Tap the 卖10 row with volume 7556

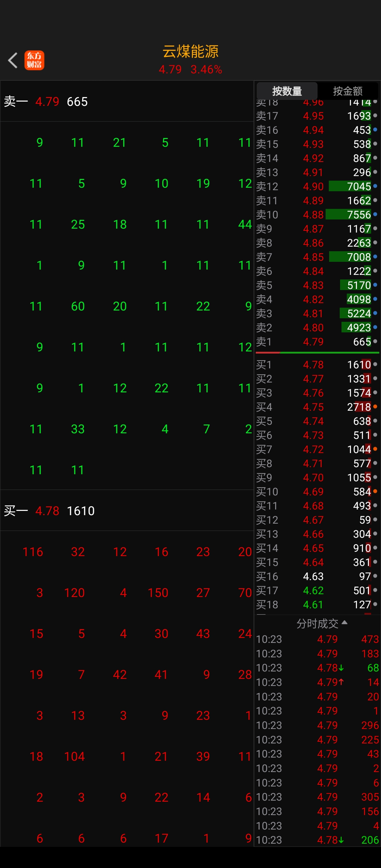pyautogui.click(x=317, y=215)
